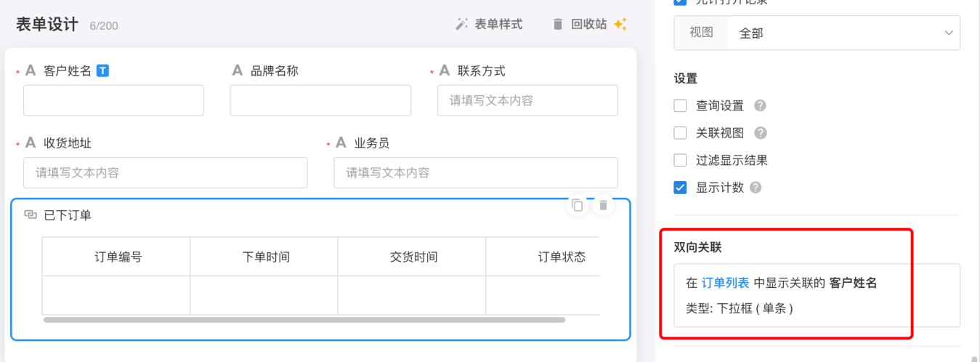
Task: Open 表单样式 form style settings
Action: [x=489, y=24]
